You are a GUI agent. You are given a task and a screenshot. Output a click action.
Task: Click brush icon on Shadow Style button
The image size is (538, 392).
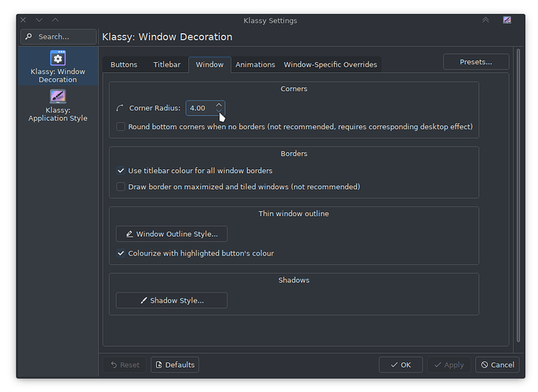coord(143,300)
